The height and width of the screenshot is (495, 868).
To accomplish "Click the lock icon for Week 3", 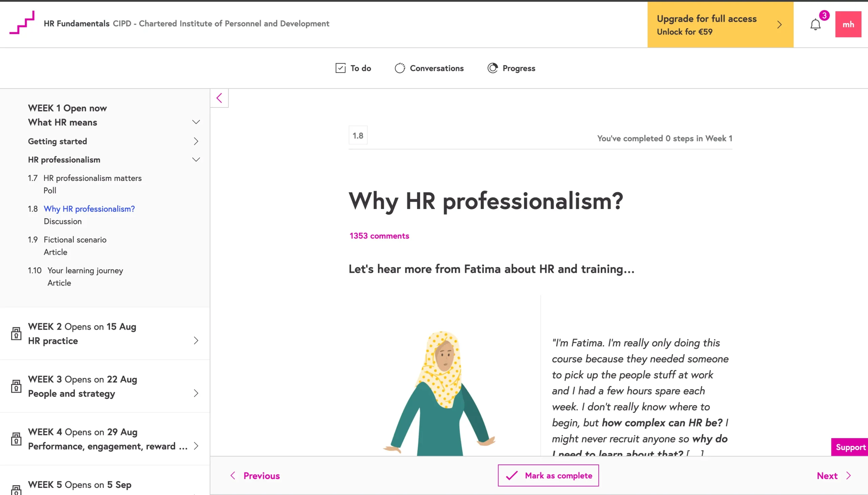I will point(16,386).
